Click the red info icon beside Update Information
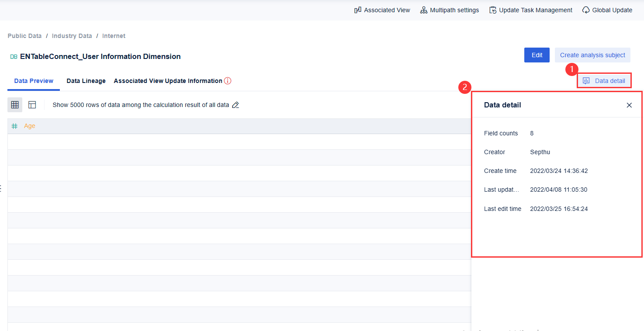The height and width of the screenshot is (331, 644). [228, 81]
